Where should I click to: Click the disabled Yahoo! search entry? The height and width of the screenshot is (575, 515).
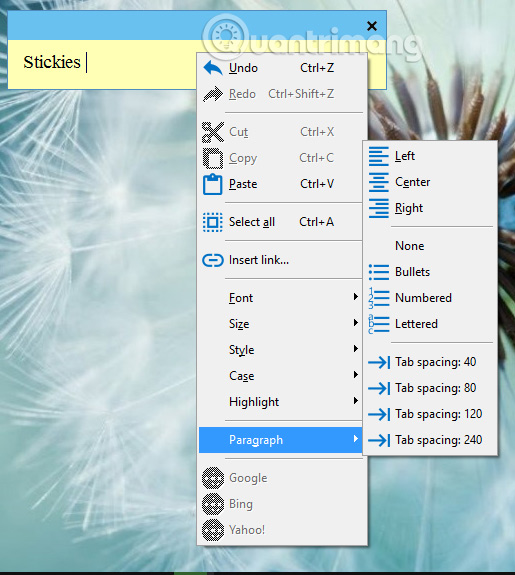coord(281,530)
